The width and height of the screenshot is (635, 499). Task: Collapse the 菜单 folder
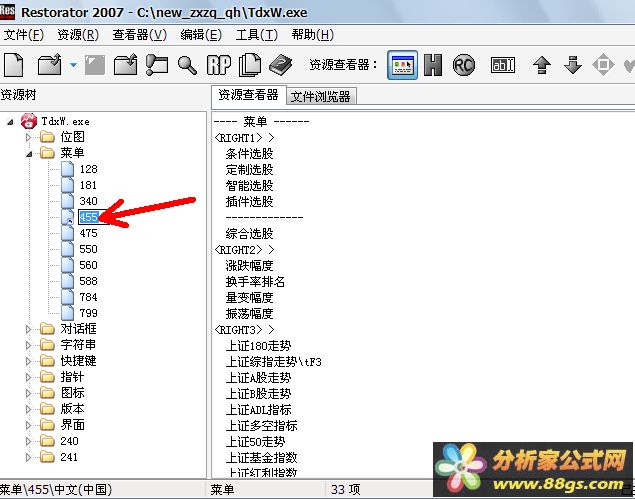pos(29,154)
